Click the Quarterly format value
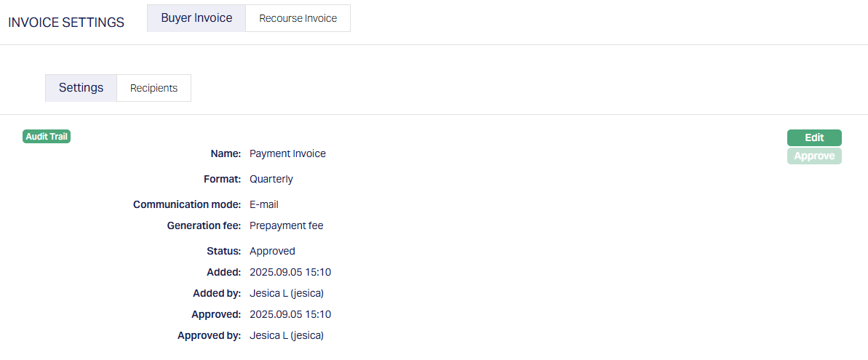This screenshot has width=868, height=360. pos(271,179)
